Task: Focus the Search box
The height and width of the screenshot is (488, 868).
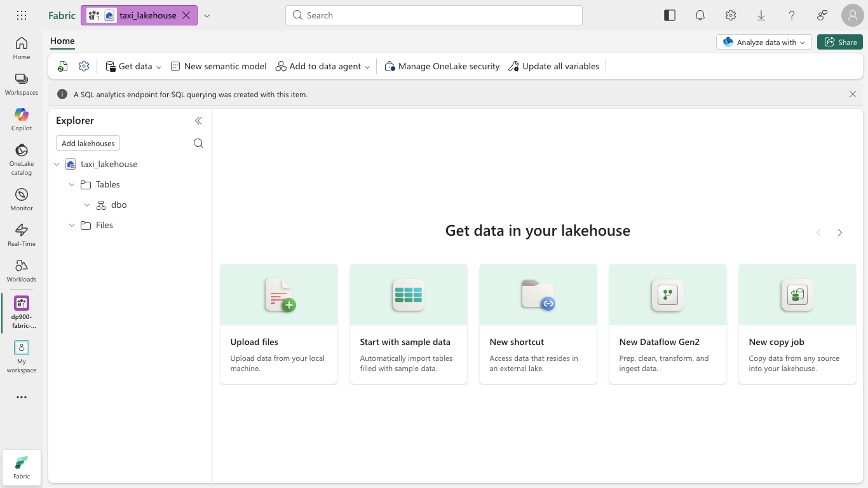Action: pos(434,15)
